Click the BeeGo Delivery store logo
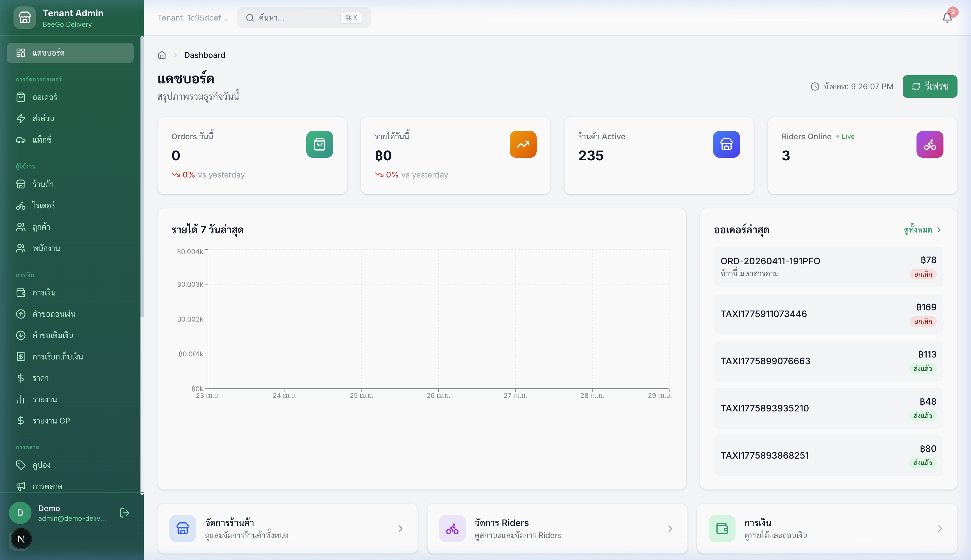This screenshot has width=971, height=560. click(x=24, y=17)
